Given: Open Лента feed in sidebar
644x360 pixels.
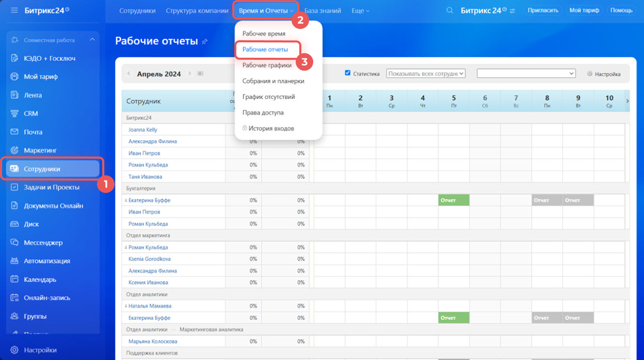Looking at the screenshot, I should [33, 95].
